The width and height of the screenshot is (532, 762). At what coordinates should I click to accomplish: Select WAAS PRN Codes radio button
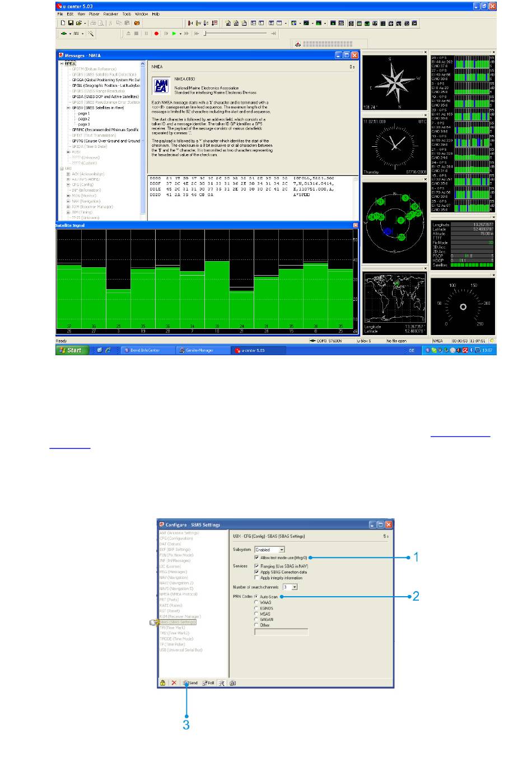[x=256, y=602]
